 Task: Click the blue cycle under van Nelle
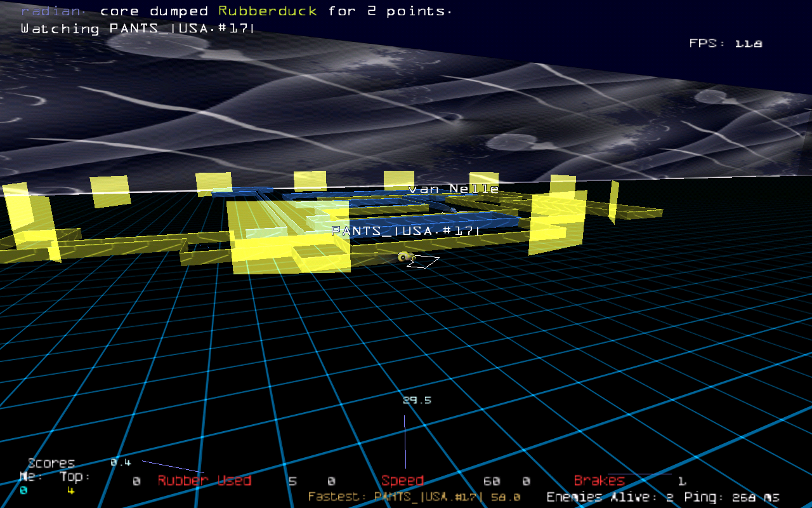[x=452, y=209]
